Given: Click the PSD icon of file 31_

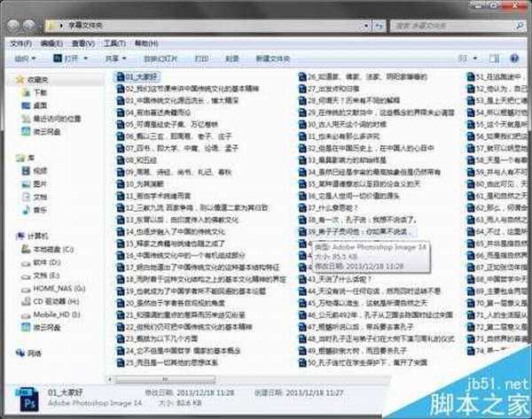Looking at the screenshot, I should (302, 136).
